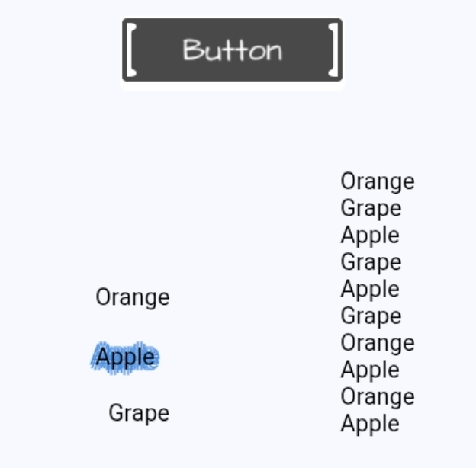The width and height of the screenshot is (476, 468).
Task: Pick the Grape directly above an Orange
Action: pos(371,316)
